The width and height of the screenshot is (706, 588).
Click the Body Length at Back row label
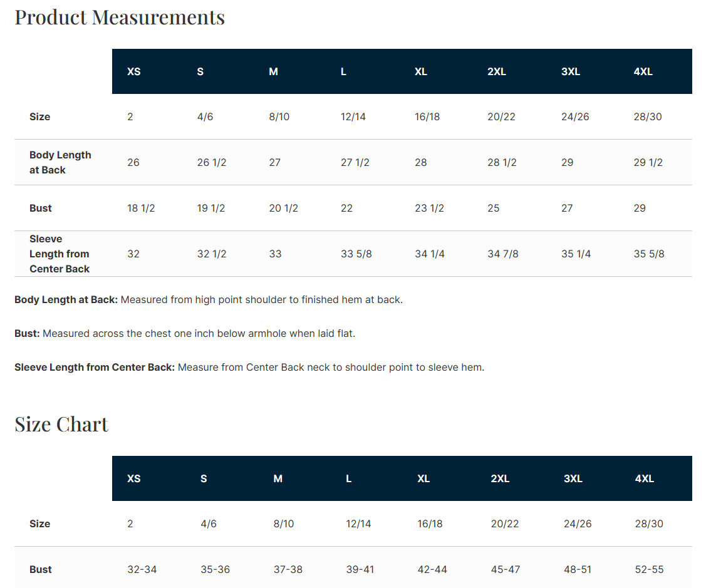(x=60, y=162)
